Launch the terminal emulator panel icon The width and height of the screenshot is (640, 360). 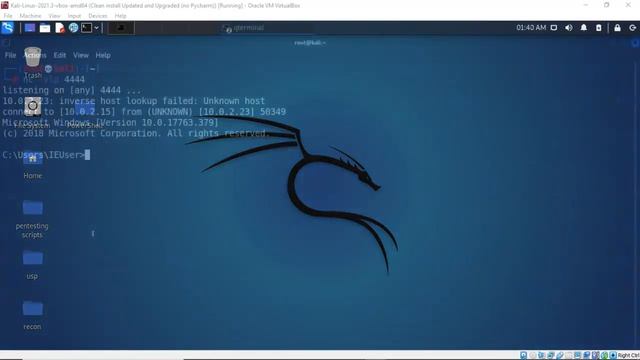(x=86, y=28)
